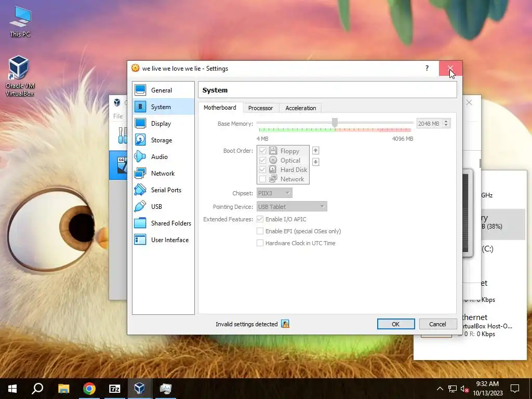Screen dimensions: 532x399
Task: Open the User Interface settings category
Action: [x=163, y=240]
